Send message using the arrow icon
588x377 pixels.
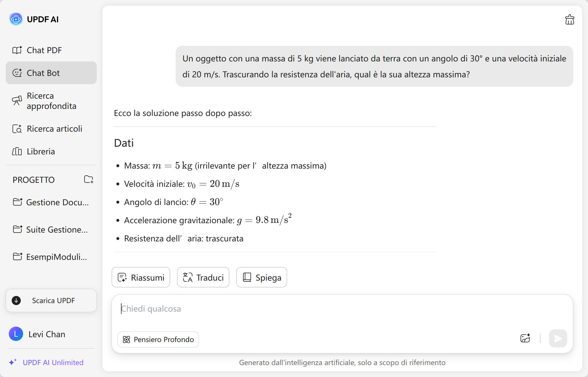point(558,338)
